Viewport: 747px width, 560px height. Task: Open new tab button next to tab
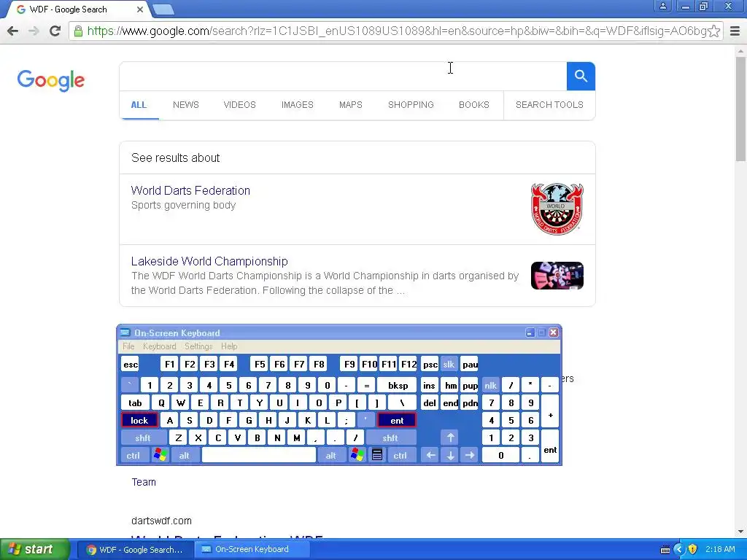tap(163, 9)
